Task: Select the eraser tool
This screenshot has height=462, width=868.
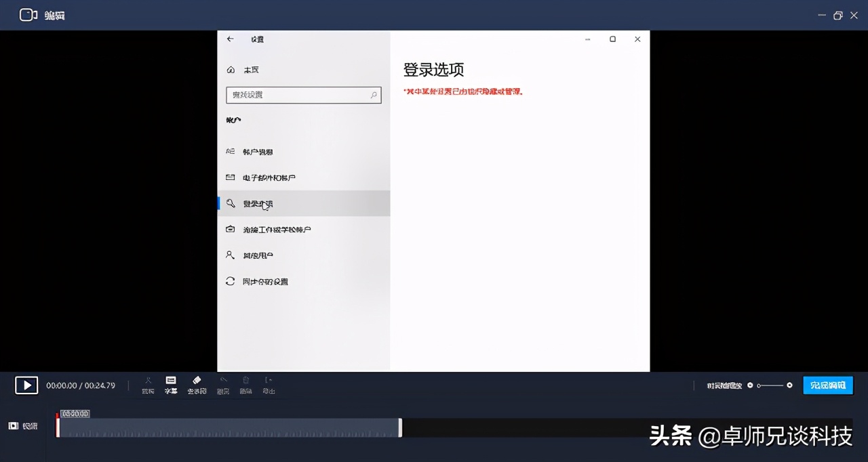Action: (197, 385)
